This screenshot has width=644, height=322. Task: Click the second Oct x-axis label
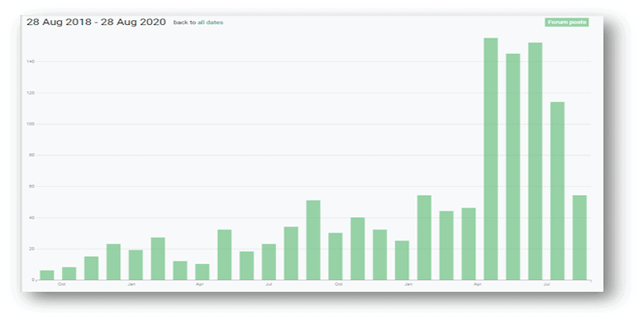(x=338, y=284)
